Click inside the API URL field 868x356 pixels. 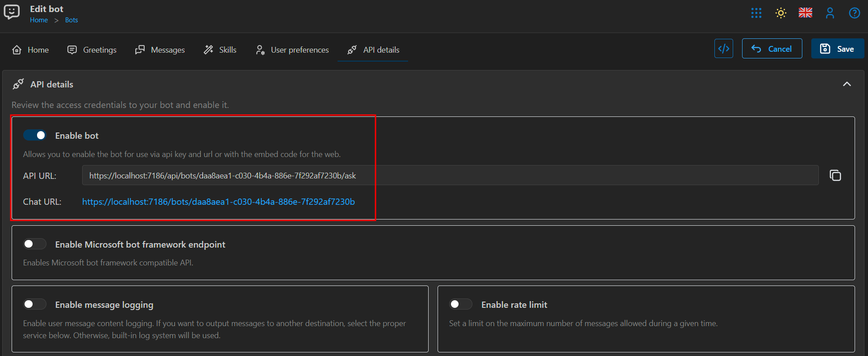(450, 175)
